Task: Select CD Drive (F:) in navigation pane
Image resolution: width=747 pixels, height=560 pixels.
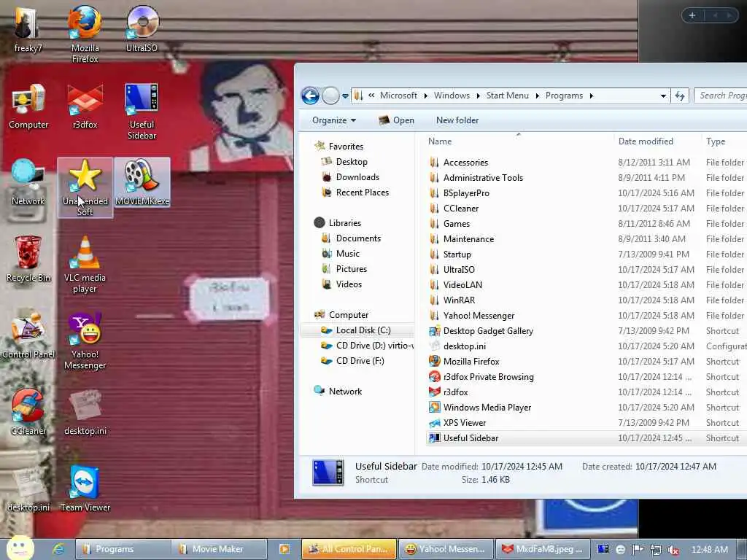Action: point(360,361)
